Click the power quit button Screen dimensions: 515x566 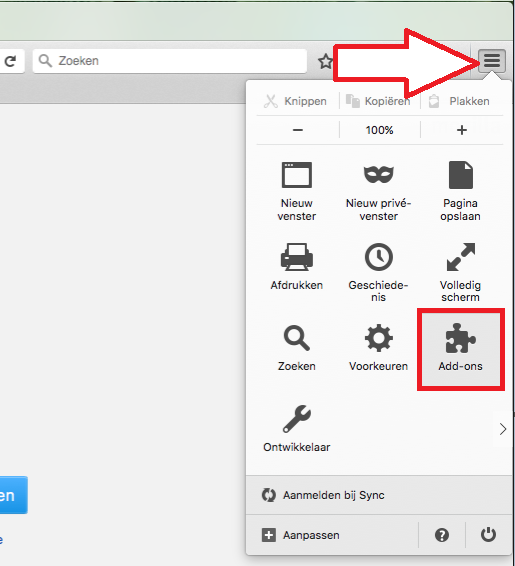[488, 535]
